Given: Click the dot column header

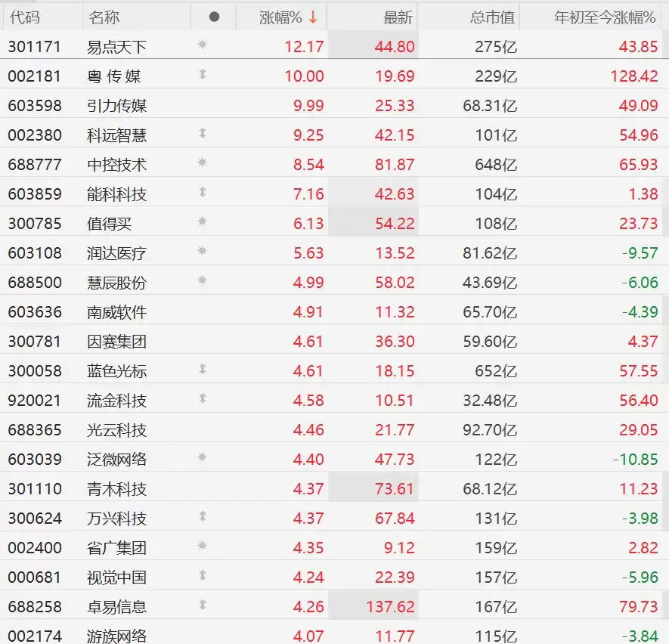Looking at the screenshot, I should click(x=214, y=17).
